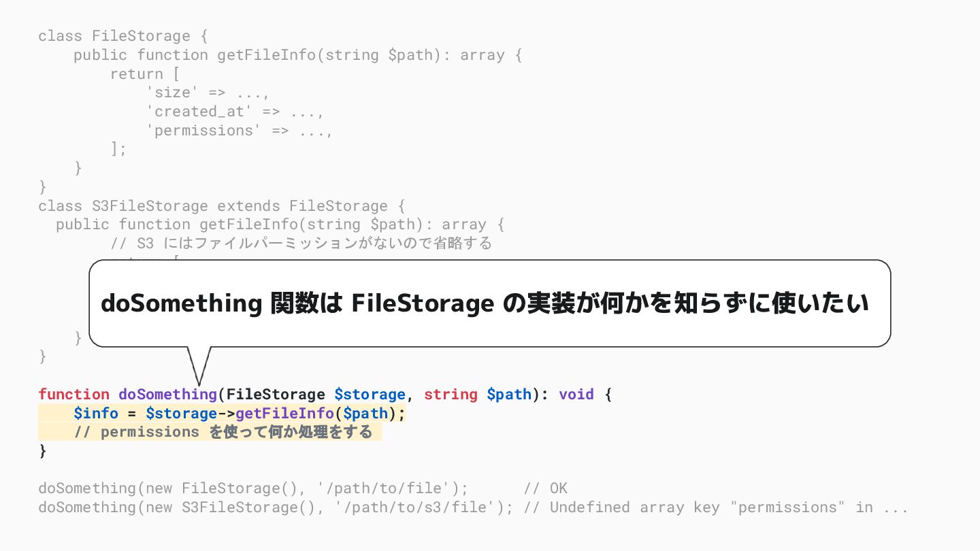Click the getFileInfo method call
This screenshot has width=980, height=551.
click(x=284, y=414)
